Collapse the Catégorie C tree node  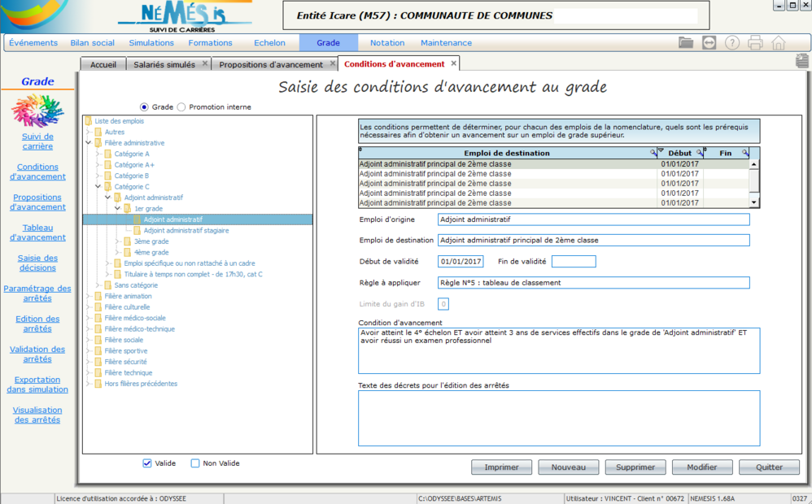pyautogui.click(x=98, y=187)
